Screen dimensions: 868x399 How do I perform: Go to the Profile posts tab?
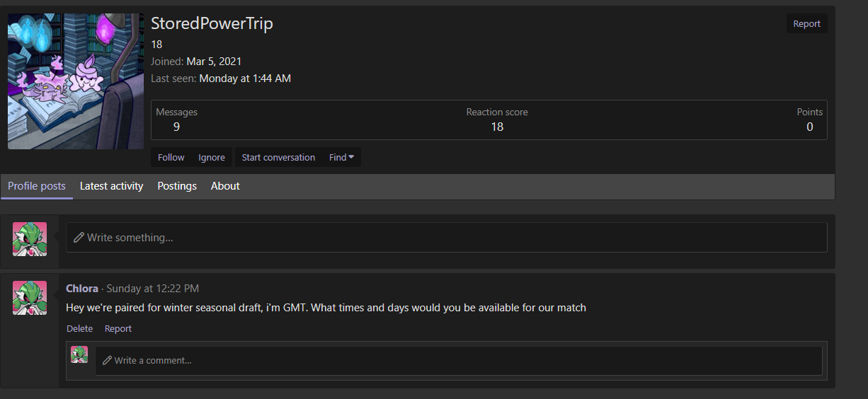pyautogui.click(x=37, y=186)
